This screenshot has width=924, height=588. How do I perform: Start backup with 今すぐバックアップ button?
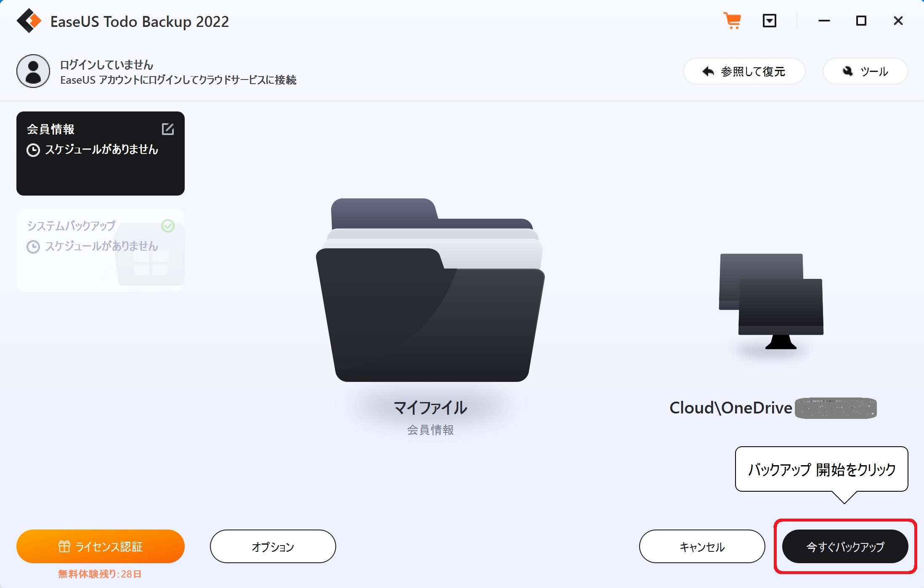845,546
